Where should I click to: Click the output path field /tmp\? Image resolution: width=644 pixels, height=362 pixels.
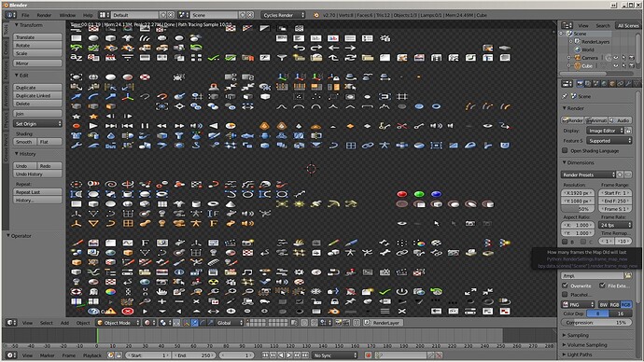593,276
